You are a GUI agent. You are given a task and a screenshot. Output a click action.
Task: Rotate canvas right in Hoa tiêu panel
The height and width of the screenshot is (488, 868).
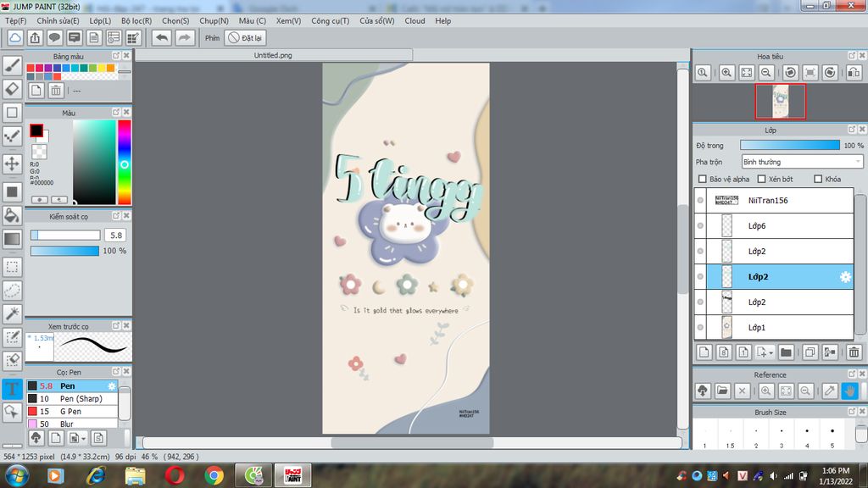tap(830, 73)
